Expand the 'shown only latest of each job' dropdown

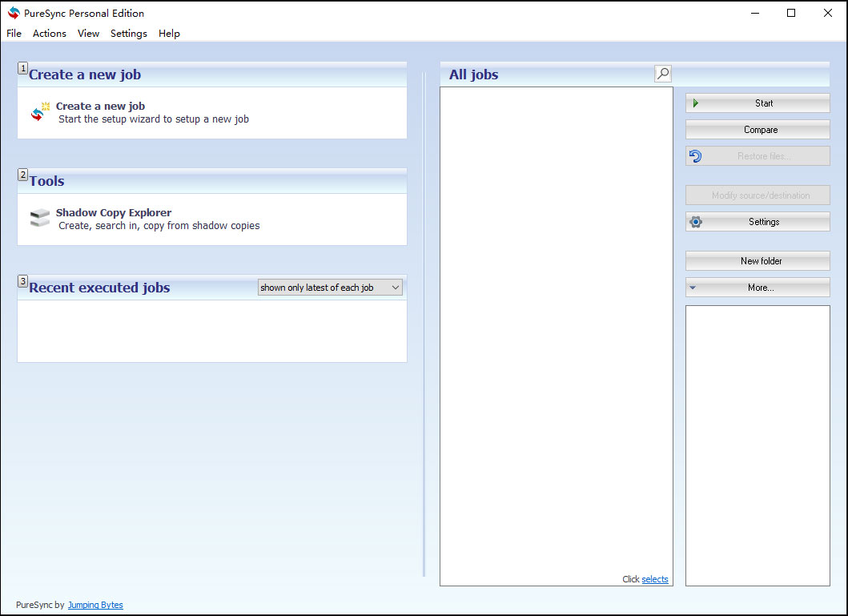coord(330,288)
